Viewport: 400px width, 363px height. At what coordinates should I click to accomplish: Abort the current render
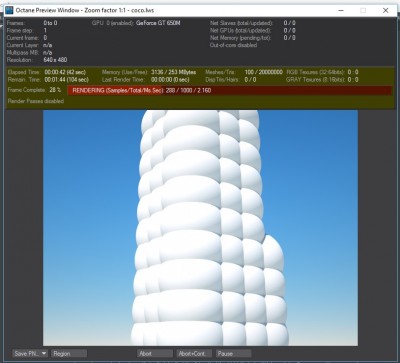[x=155, y=353]
